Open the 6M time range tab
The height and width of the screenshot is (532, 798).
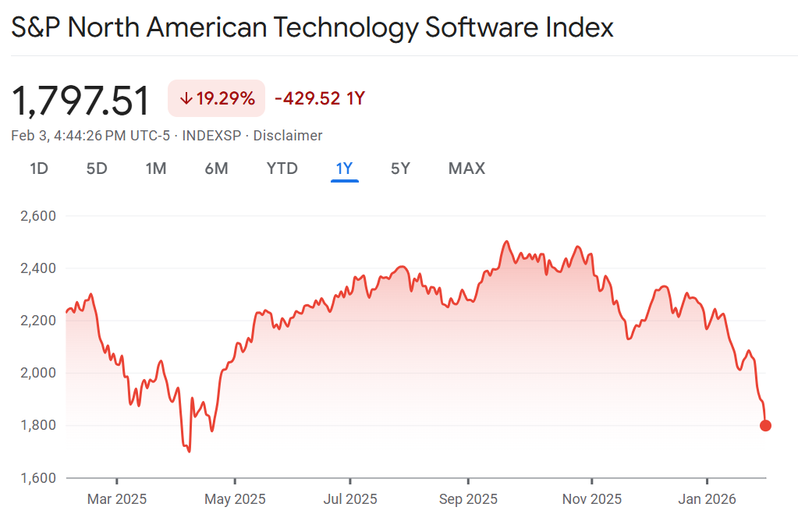pyautogui.click(x=216, y=168)
